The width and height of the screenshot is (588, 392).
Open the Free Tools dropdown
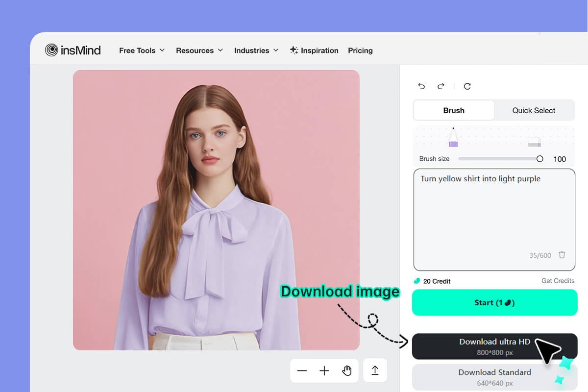[142, 50]
